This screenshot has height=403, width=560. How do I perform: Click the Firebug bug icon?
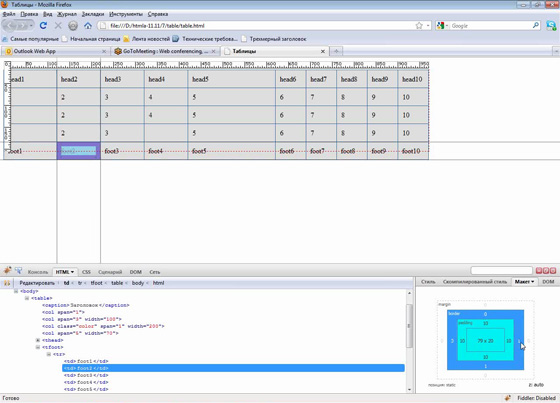point(8,271)
